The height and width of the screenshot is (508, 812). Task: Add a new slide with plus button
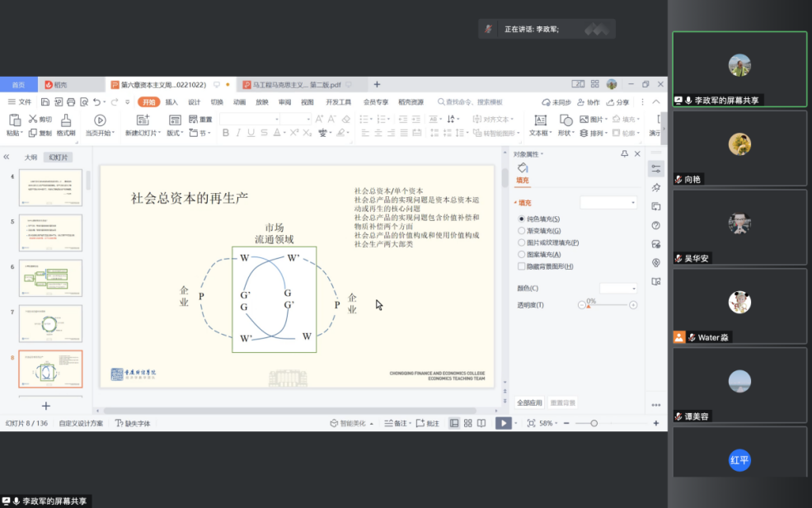point(46,406)
